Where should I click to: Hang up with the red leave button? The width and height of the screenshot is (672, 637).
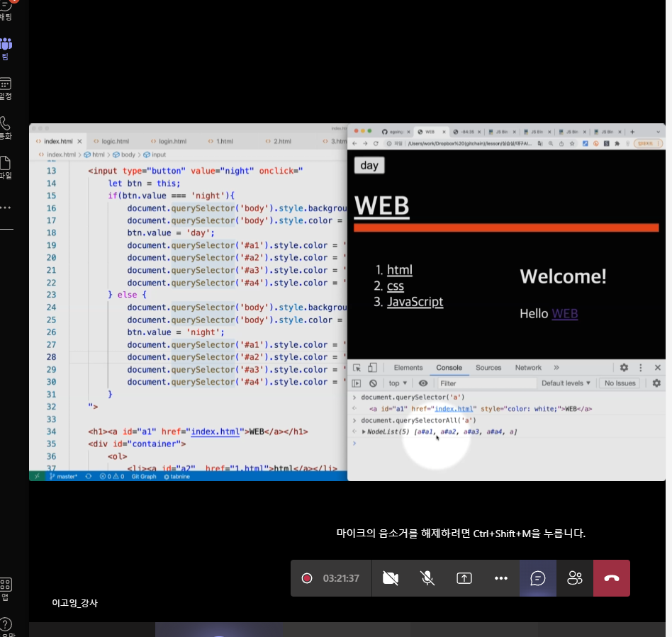click(x=612, y=578)
